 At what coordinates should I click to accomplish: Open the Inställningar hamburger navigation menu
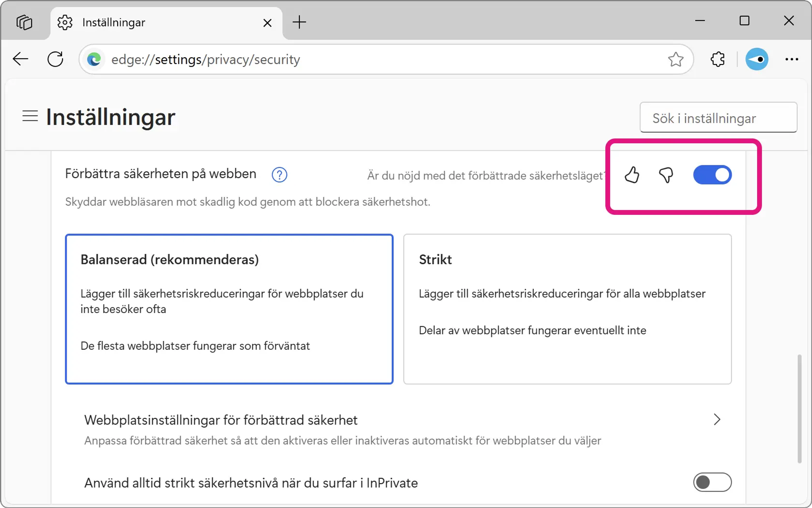pos(30,117)
